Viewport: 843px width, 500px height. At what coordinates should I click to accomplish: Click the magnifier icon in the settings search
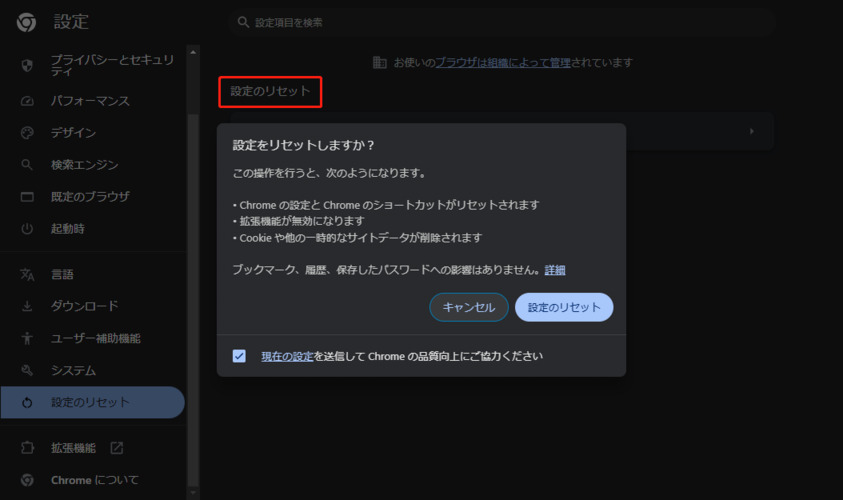tap(244, 22)
